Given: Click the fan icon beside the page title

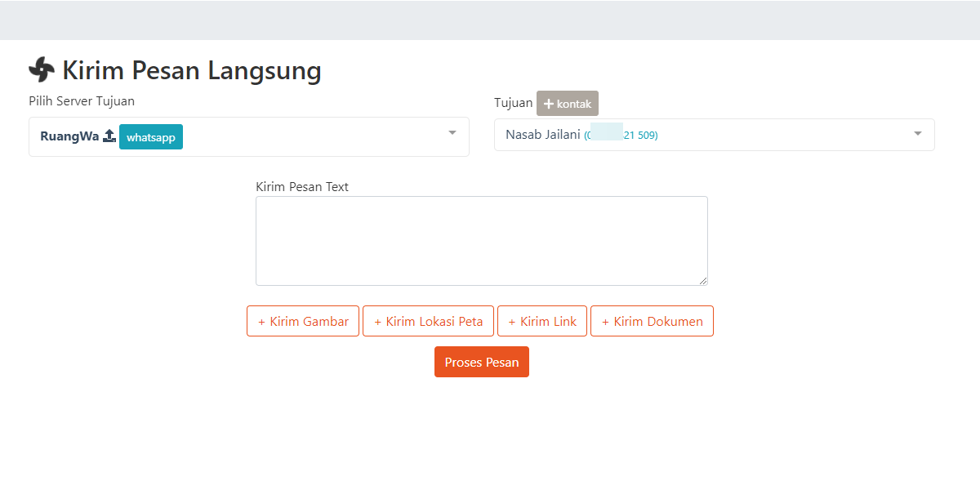Looking at the screenshot, I should (x=42, y=70).
